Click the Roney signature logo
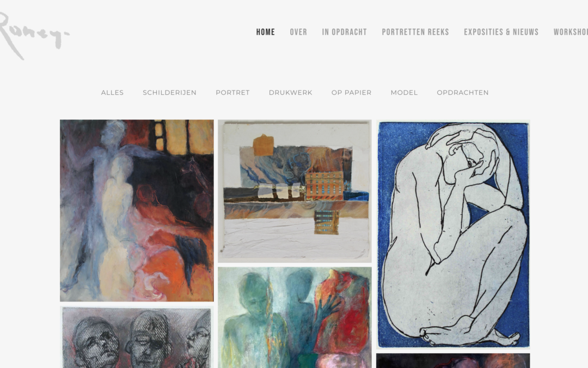 tap(34, 35)
